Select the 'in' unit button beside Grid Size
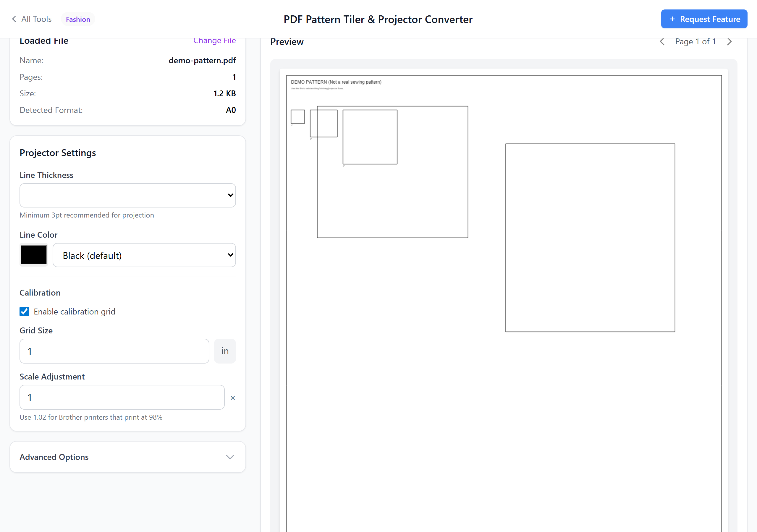The height and width of the screenshot is (532, 757). pos(225,351)
